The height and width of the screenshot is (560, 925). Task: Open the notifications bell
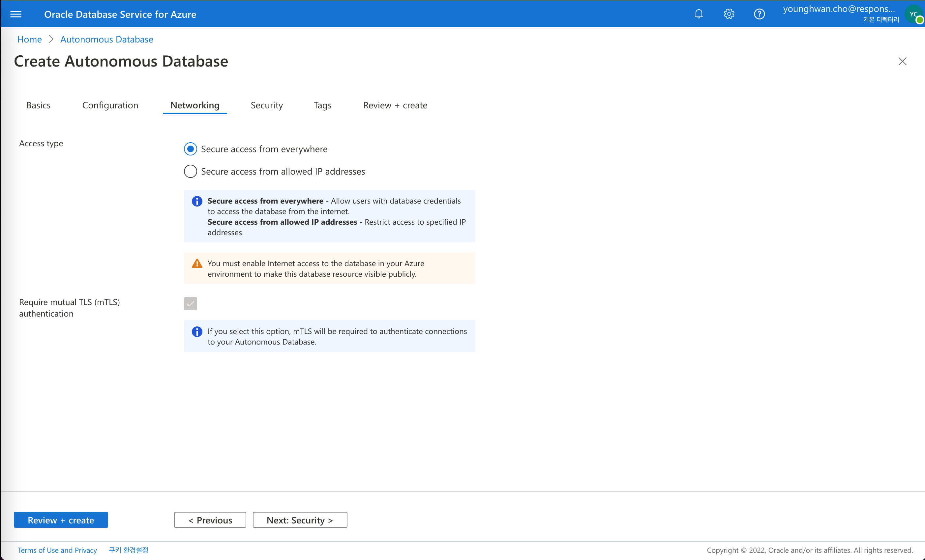(x=699, y=14)
